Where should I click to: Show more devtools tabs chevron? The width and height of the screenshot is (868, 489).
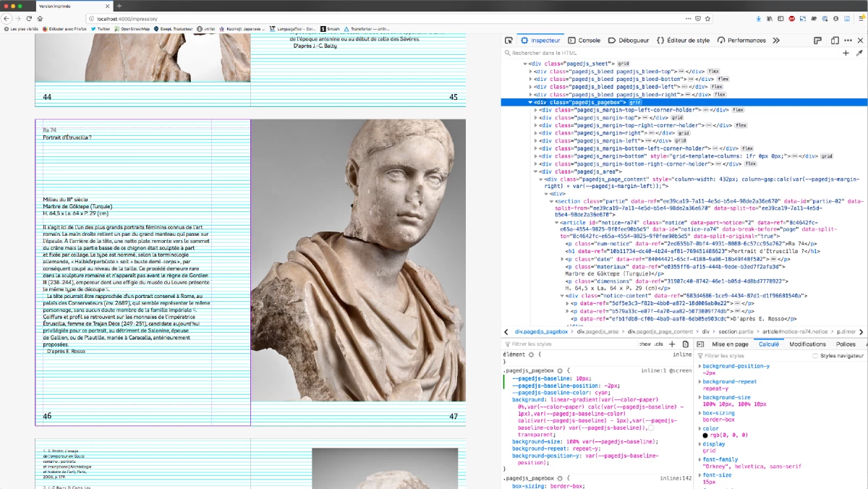tap(776, 41)
